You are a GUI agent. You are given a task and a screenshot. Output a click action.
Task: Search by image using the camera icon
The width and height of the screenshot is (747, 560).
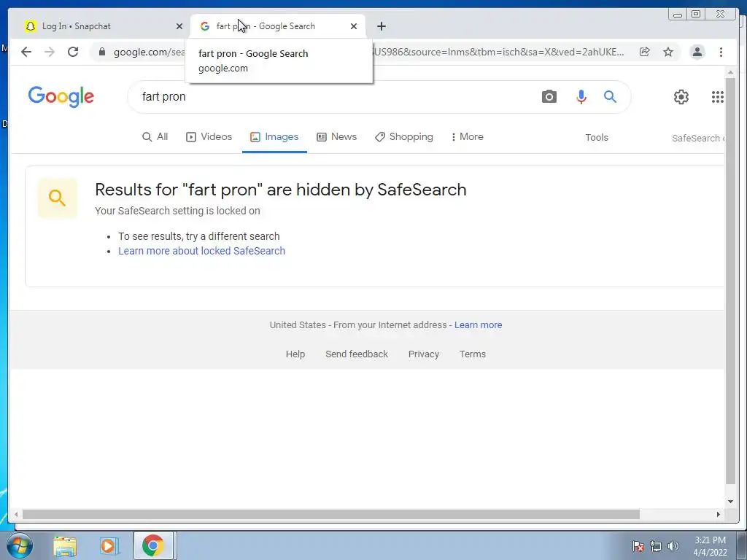(549, 97)
